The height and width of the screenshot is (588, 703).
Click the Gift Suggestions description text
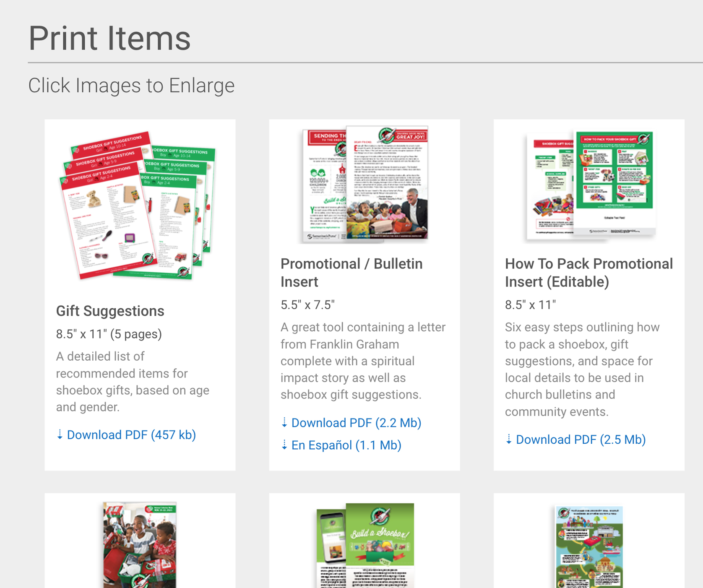pos(133,382)
